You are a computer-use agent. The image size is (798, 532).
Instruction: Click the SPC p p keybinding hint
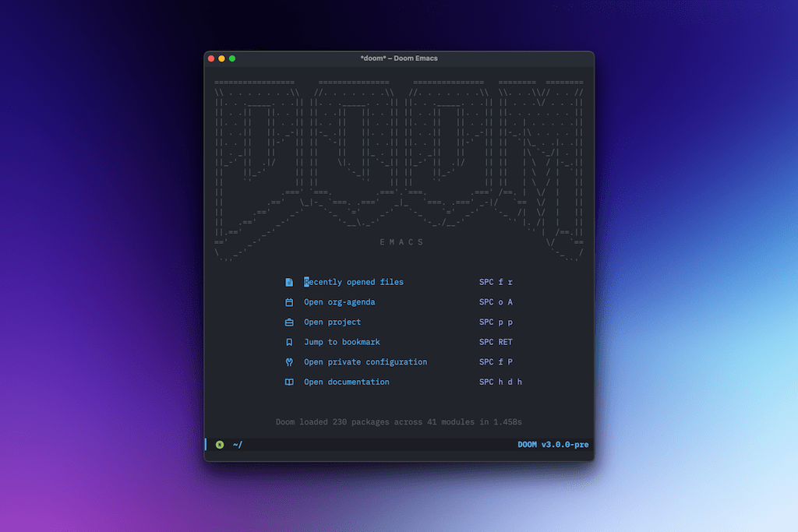tap(496, 322)
